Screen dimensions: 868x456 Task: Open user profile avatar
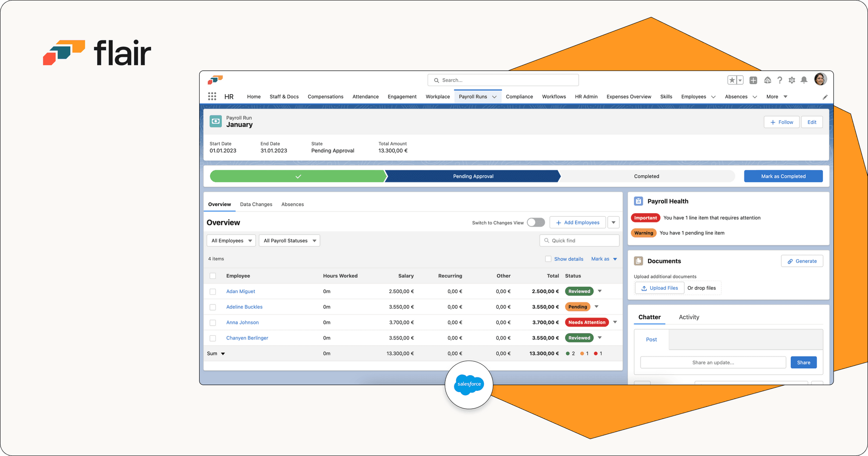[x=820, y=79]
